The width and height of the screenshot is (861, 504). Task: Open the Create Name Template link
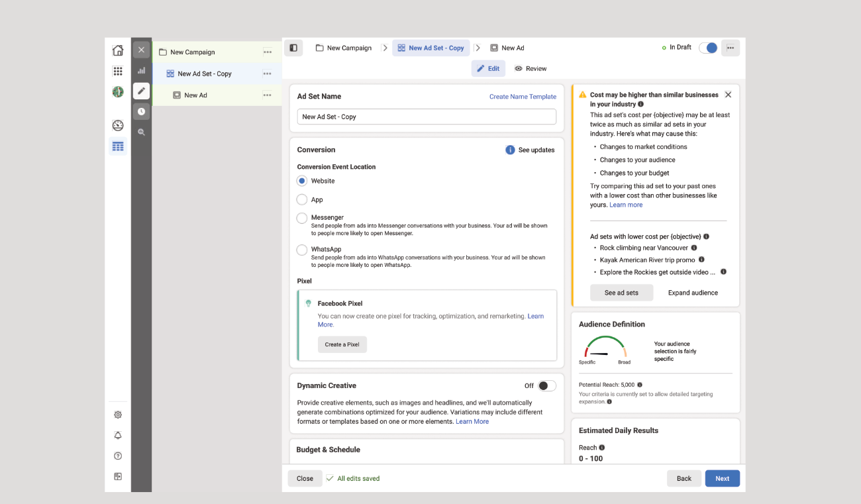(x=523, y=97)
